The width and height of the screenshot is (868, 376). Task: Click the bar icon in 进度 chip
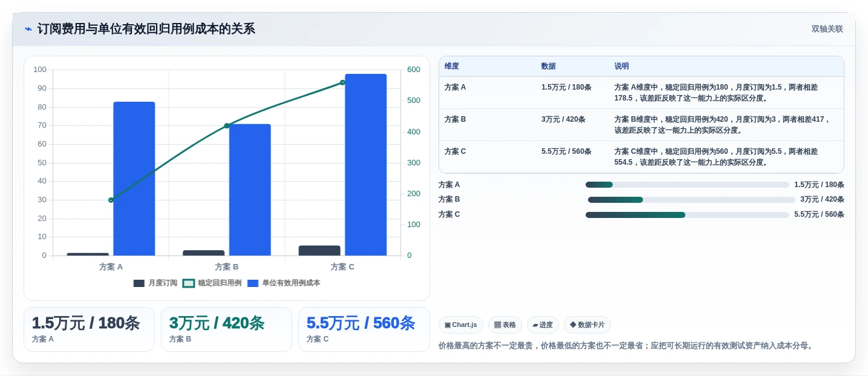coord(535,325)
